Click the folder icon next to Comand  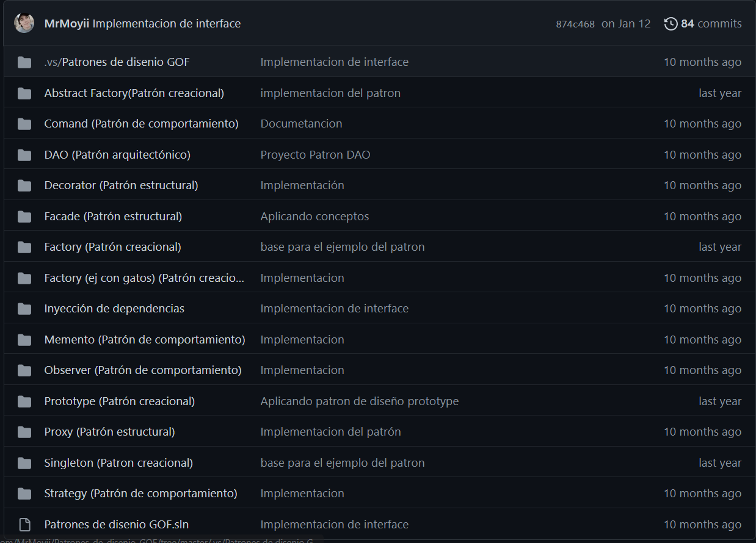24,124
